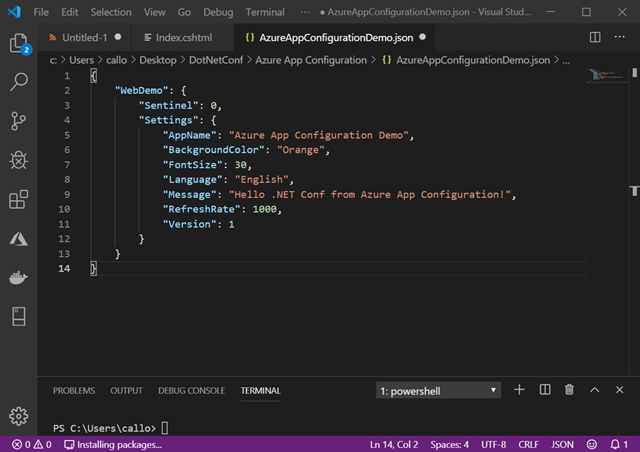The image size is (640, 452).
Task: Switch to the DEBUG CONSOLE tab
Action: click(x=191, y=391)
